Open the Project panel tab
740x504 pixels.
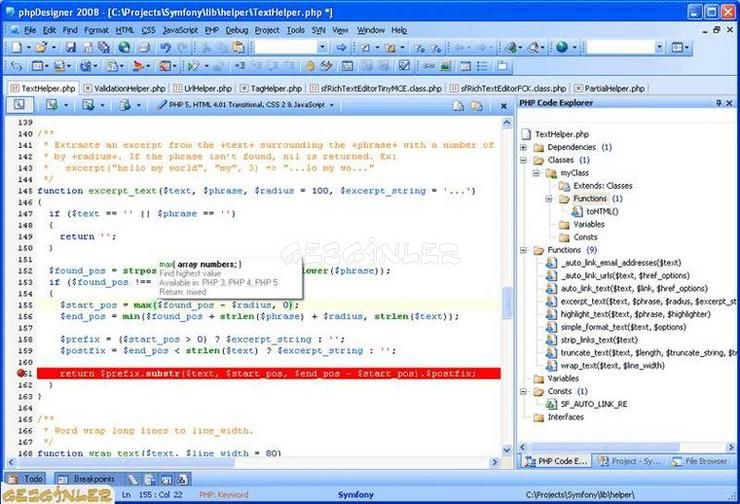(x=630, y=461)
